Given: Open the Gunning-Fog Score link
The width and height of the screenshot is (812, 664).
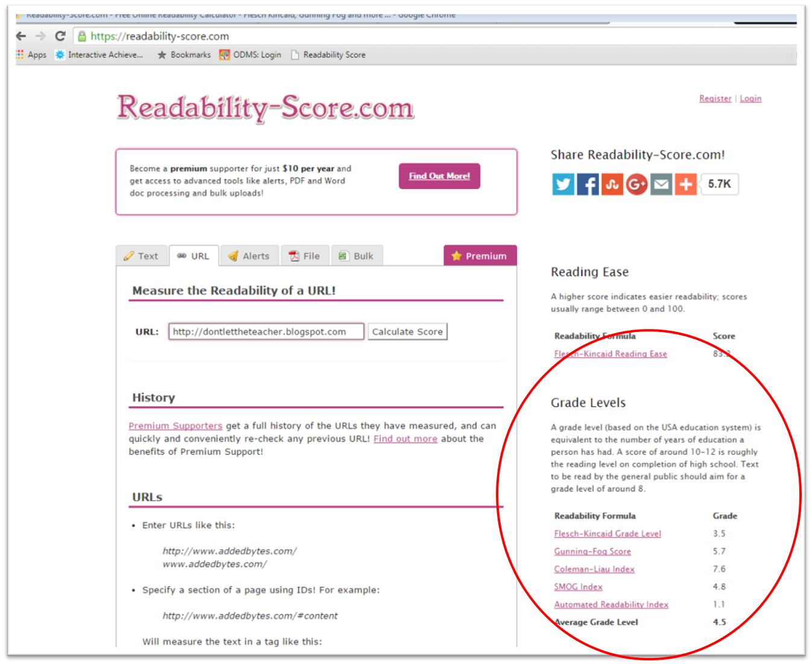Looking at the screenshot, I should 592,551.
